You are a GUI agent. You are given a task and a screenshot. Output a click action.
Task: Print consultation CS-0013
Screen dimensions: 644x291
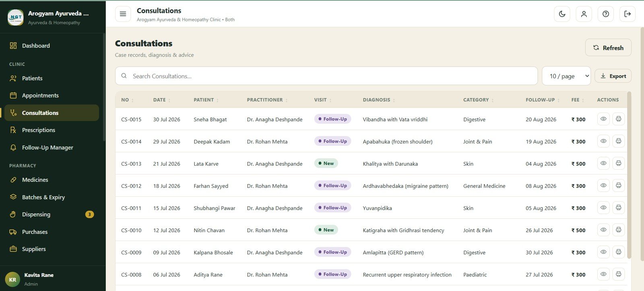click(618, 163)
